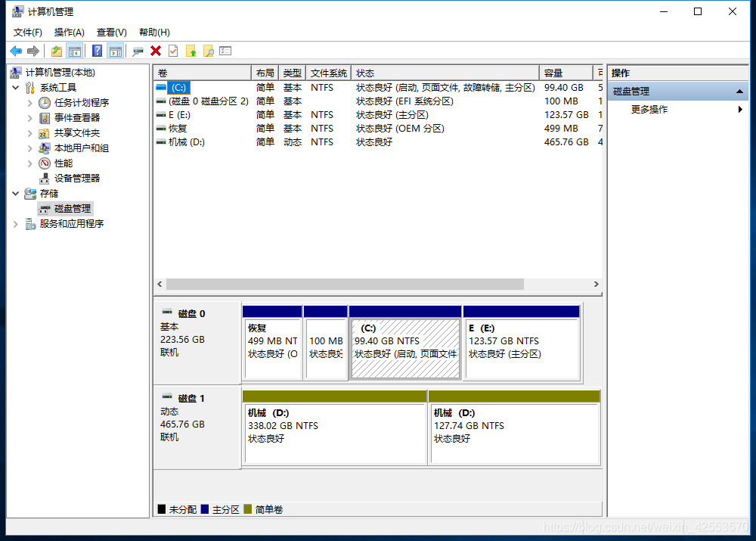
Task: Select 设备管理器 in the tree
Action: [76, 179]
